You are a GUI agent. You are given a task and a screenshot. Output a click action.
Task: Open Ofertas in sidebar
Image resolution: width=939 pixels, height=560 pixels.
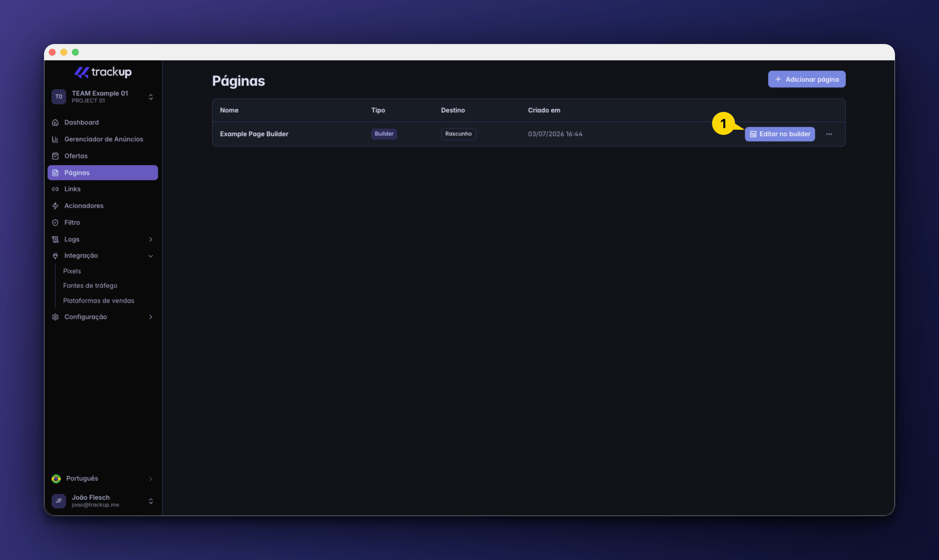[103, 156]
